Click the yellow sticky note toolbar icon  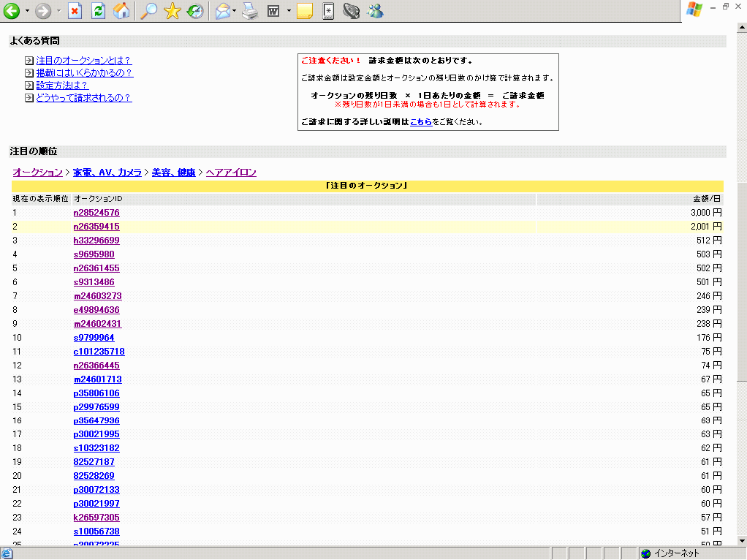point(304,11)
